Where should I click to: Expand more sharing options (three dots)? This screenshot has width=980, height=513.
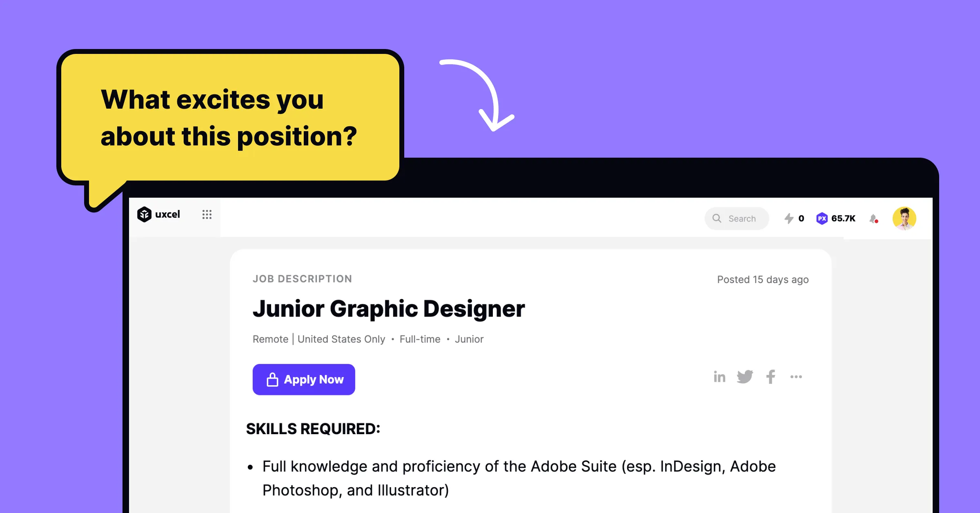796,377
